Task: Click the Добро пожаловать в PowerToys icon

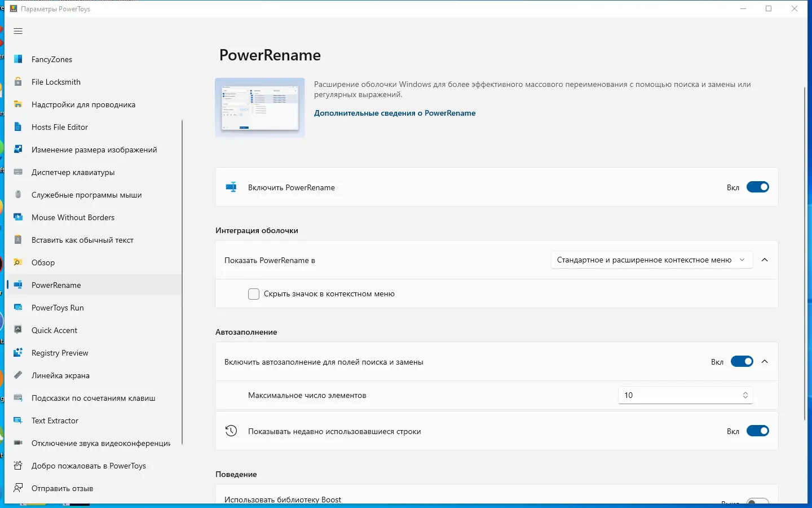Action: point(18,466)
